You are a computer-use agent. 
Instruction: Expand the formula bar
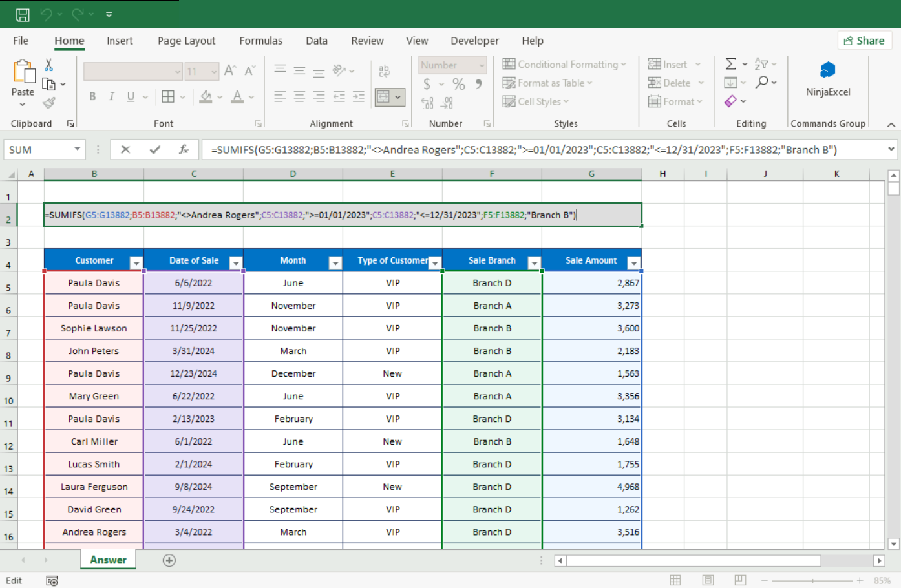pyautogui.click(x=891, y=149)
